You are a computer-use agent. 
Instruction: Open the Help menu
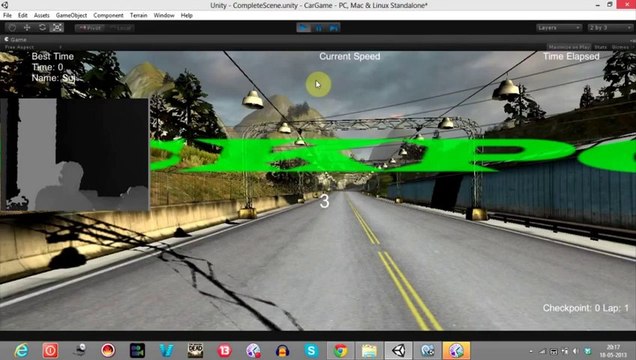click(187, 15)
